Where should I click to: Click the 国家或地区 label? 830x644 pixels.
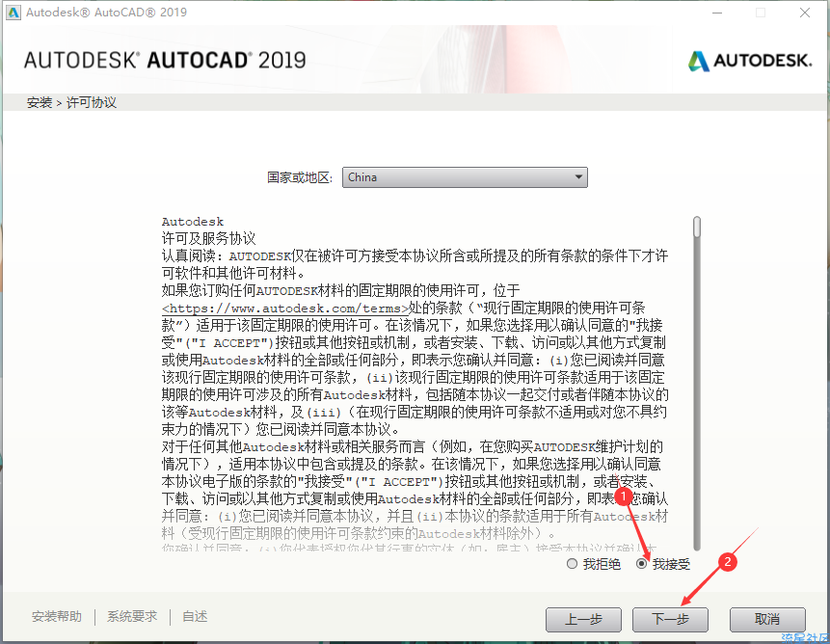(300, 177)
